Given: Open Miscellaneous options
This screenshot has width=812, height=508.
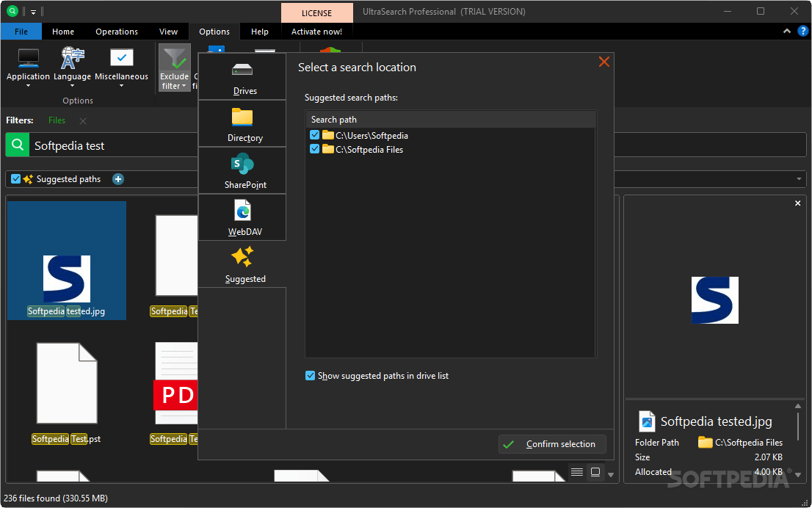Looking at the screenshot, I should 120,66.
